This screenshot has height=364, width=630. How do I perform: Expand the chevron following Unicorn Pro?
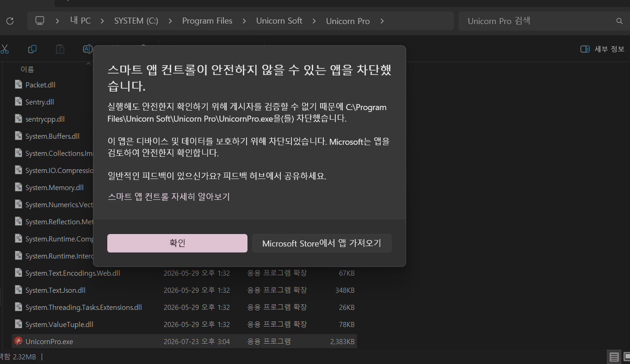click(382, 21)
